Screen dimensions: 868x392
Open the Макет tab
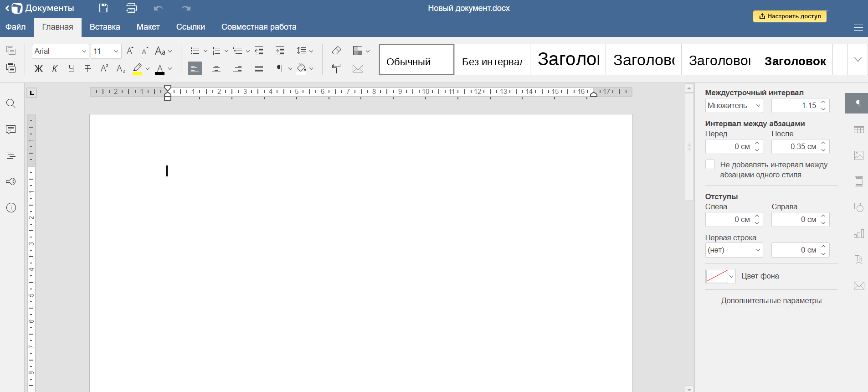[x=148, y=27]
